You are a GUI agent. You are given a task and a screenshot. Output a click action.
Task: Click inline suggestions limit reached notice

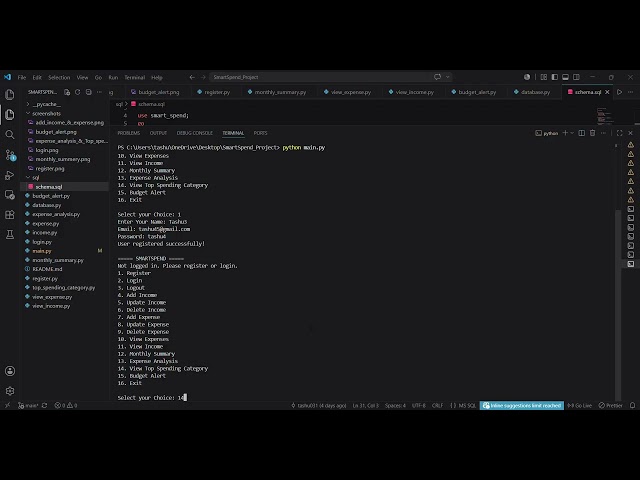522,405
